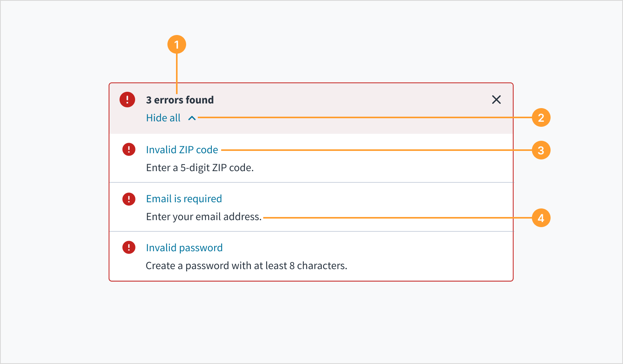Image resolution: width=623 pixels, height=364 pixels.
Task: Open the "Email is required" error link
Action: point(184,199)
